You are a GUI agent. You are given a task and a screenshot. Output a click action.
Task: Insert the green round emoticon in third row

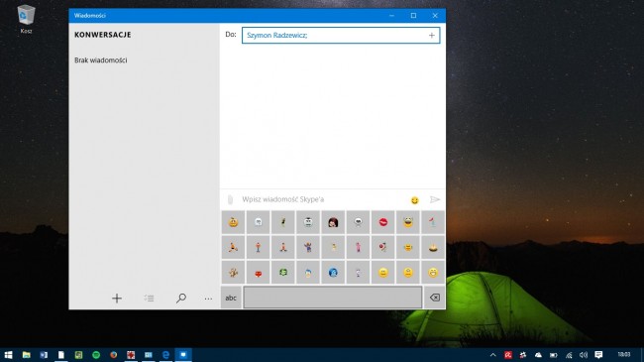click(283, 273)
